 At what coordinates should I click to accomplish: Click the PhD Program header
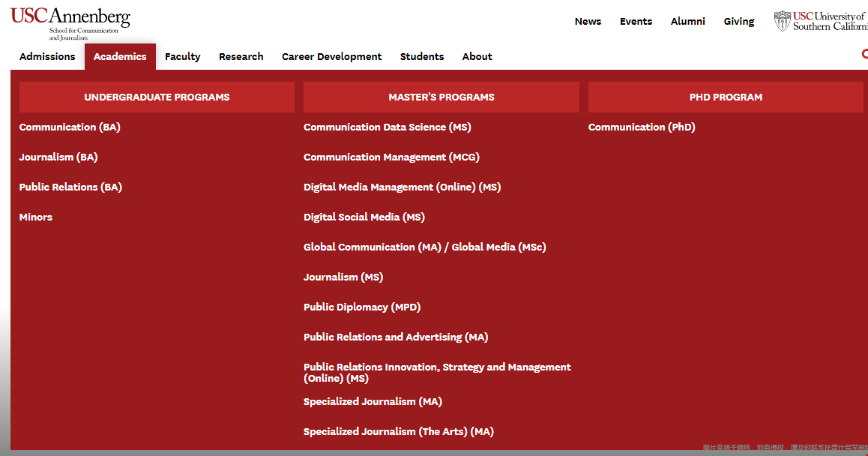[726, 97]
